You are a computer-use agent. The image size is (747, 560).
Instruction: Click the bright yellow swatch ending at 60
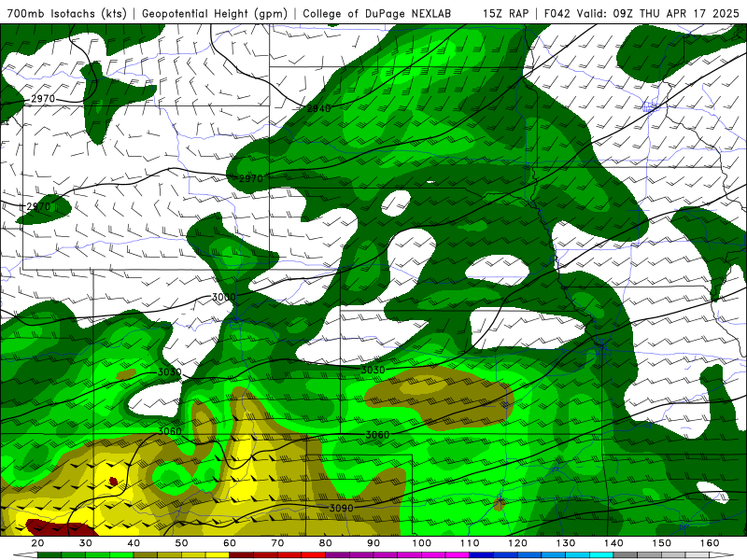click(x=218, y=555)
